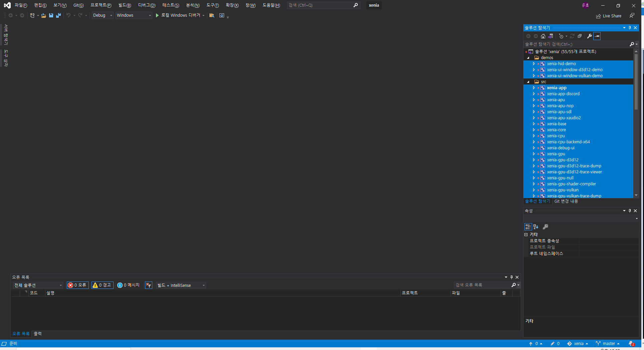Collapse the demos folder node
The height and width of the screenshot is (350, 644).
[x=528, y=58]
